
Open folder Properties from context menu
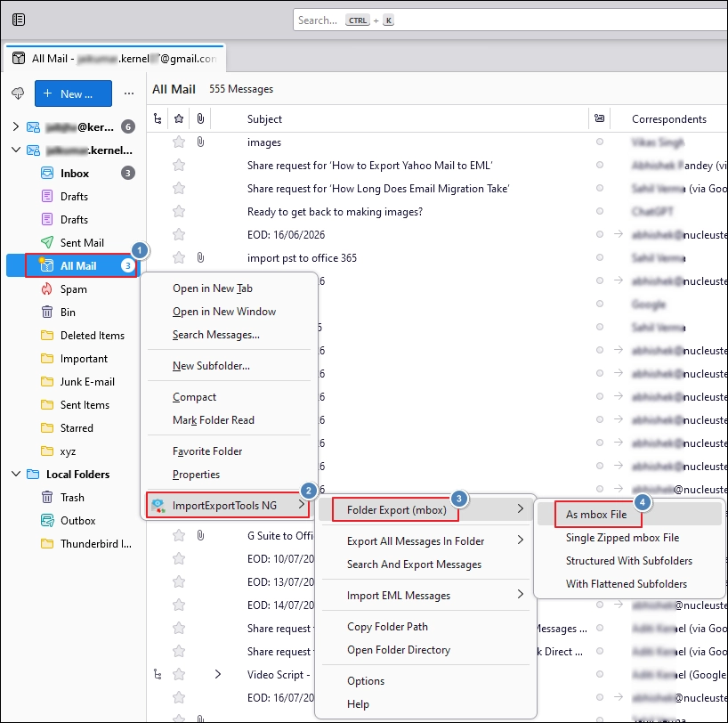coord(196,475)
